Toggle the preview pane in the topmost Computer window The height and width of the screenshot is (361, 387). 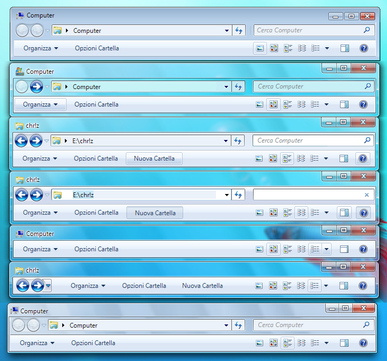(344, 48)
